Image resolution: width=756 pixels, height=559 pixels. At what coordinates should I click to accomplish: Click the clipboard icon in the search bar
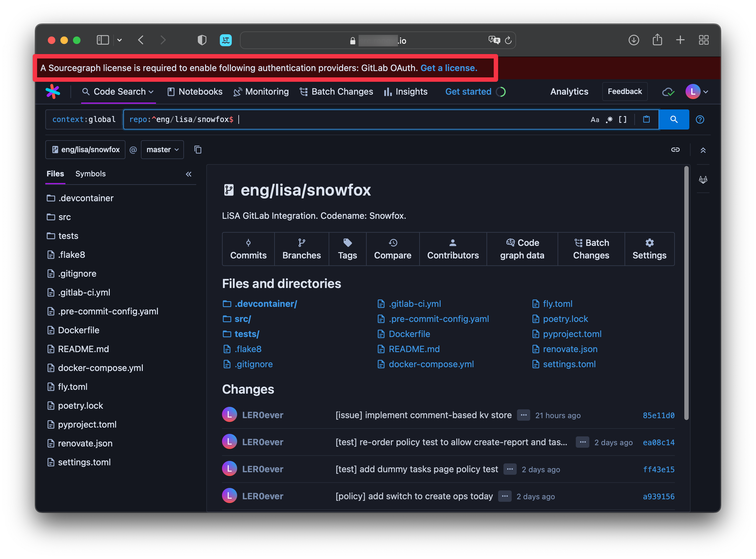pyautogui.click(x=646, y=119)
